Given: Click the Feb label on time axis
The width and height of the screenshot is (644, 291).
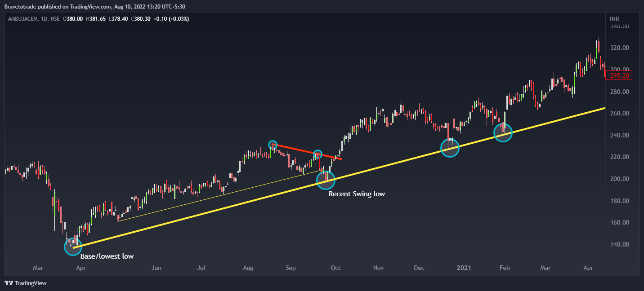Looking at the screenshot, I should tap(505, 268).
